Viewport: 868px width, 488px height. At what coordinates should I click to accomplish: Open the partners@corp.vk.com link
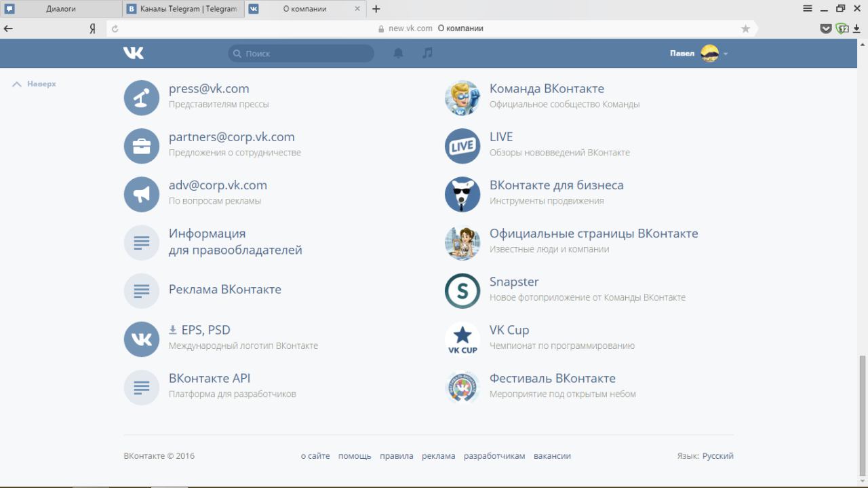pyautogui.click(x=232, y=137)
